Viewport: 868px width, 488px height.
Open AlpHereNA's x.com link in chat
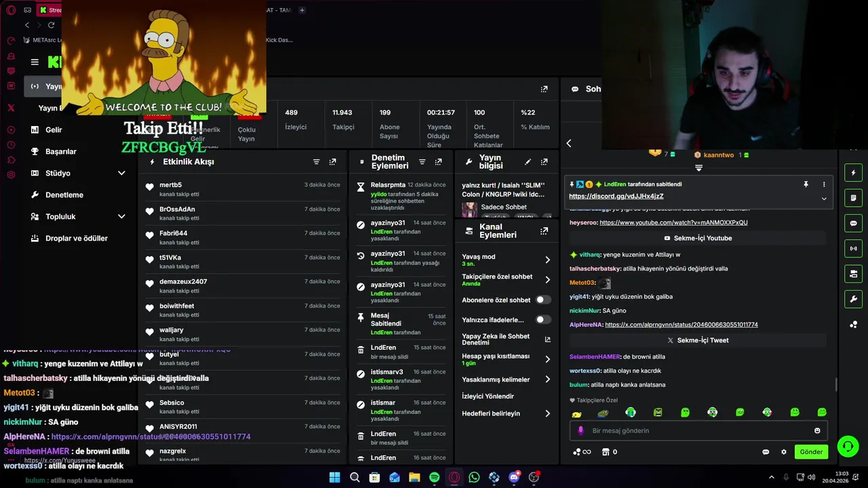point(682,325)
